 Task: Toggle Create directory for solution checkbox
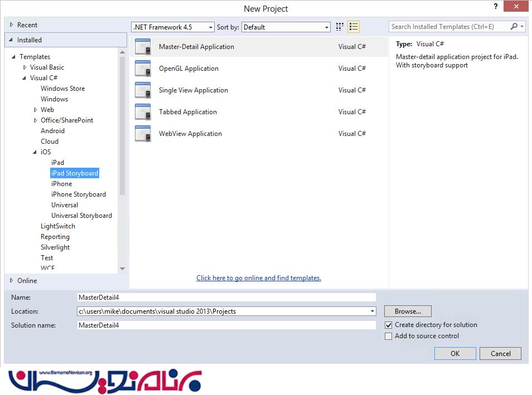(x=389, y=325)
